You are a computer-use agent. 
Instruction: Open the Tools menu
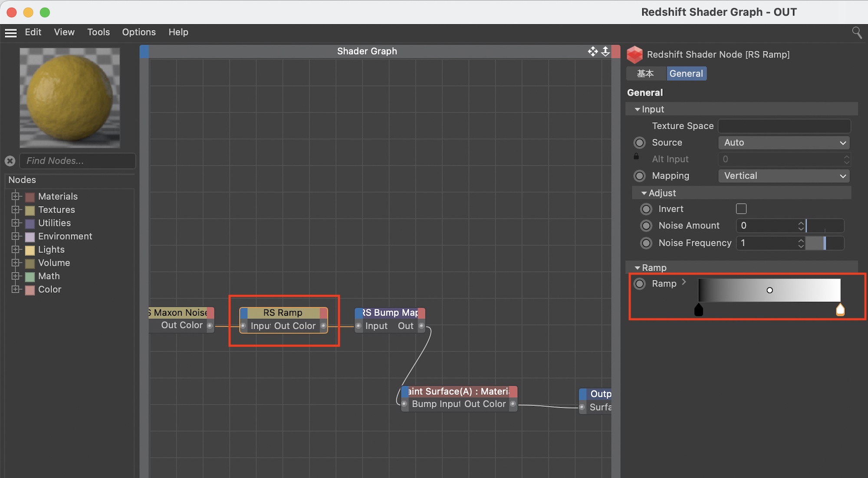point(98,32)
